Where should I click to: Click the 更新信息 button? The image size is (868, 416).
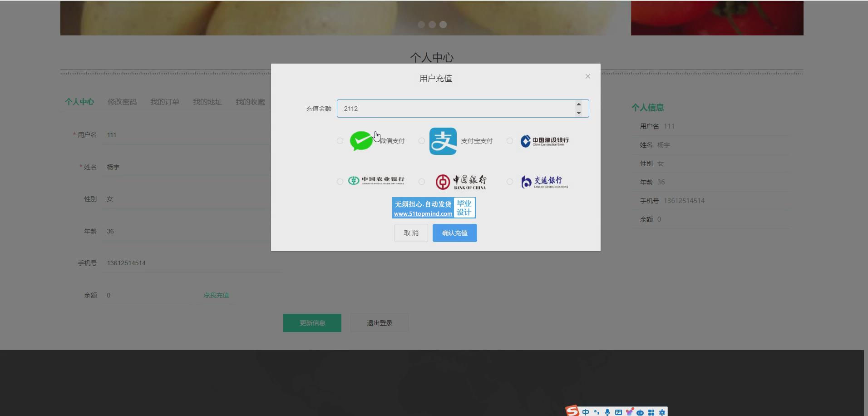click(312, 323)
